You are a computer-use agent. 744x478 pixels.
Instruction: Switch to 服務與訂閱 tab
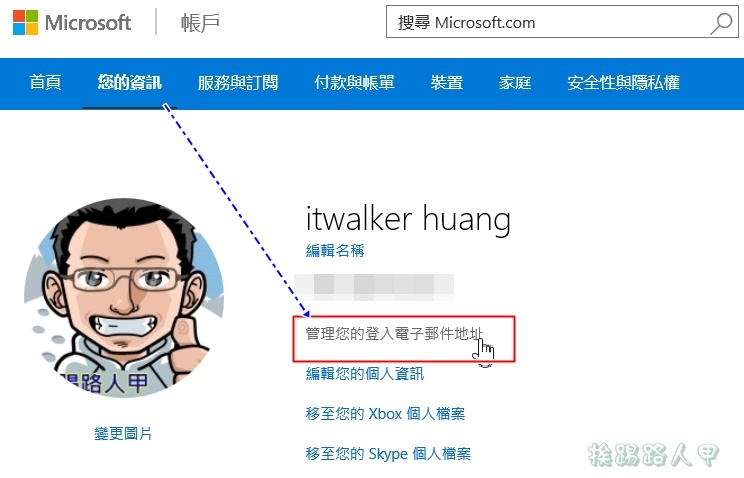click(x=238, y=83)
